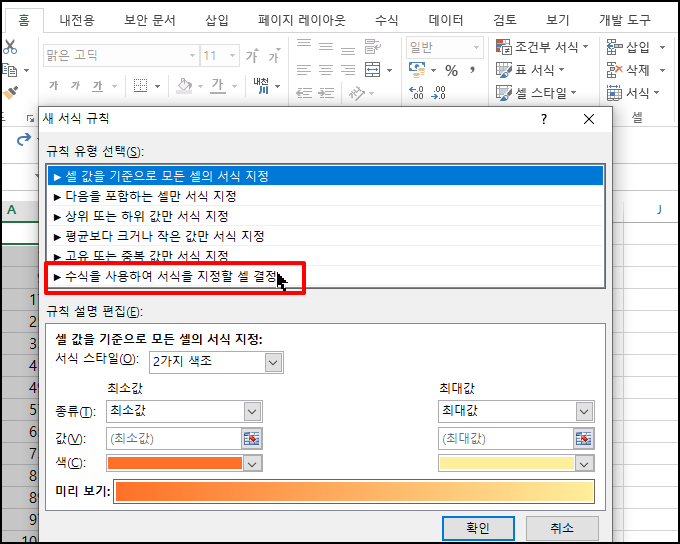Open the orange minimum color swatch
Screen dimensions: 680x544
pos(184,463)
